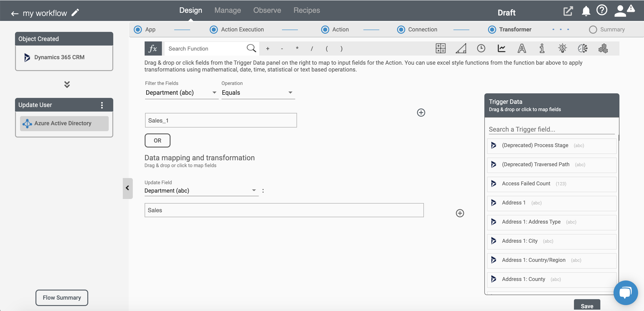Click the OR condition toggle button

(x=157, y=140)
